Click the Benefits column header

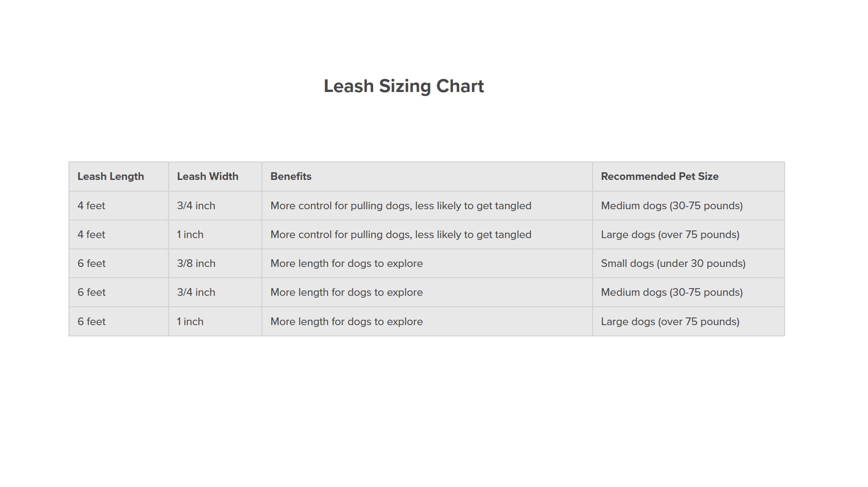[291, 176]
